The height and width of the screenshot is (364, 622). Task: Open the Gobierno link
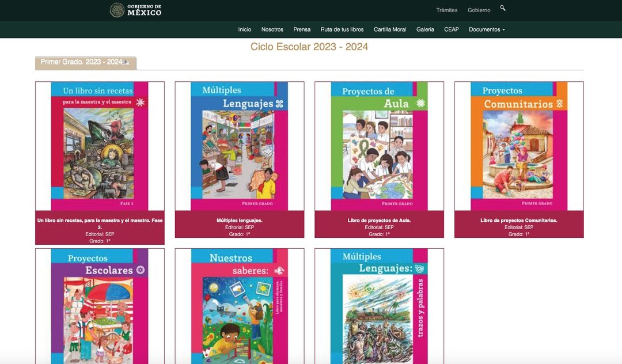coord(479,10)
